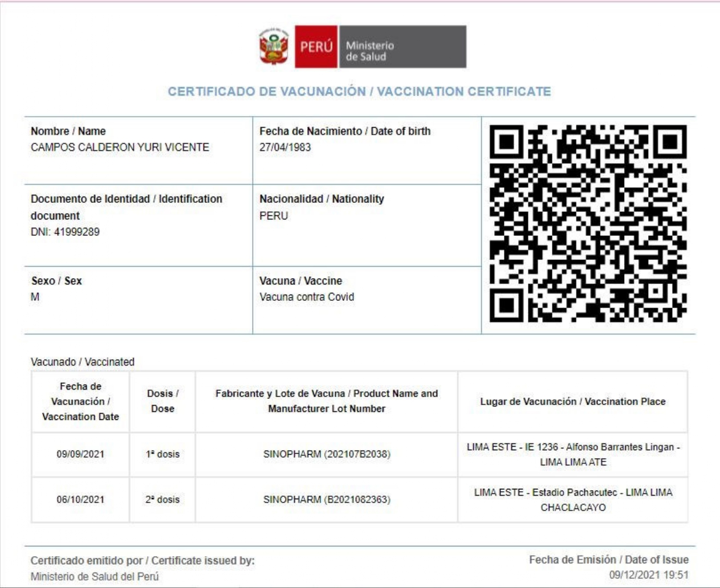Click the second dose SINOPHARM (B2021082363) cell
720x588 pixels.
(x=327, y=499)
